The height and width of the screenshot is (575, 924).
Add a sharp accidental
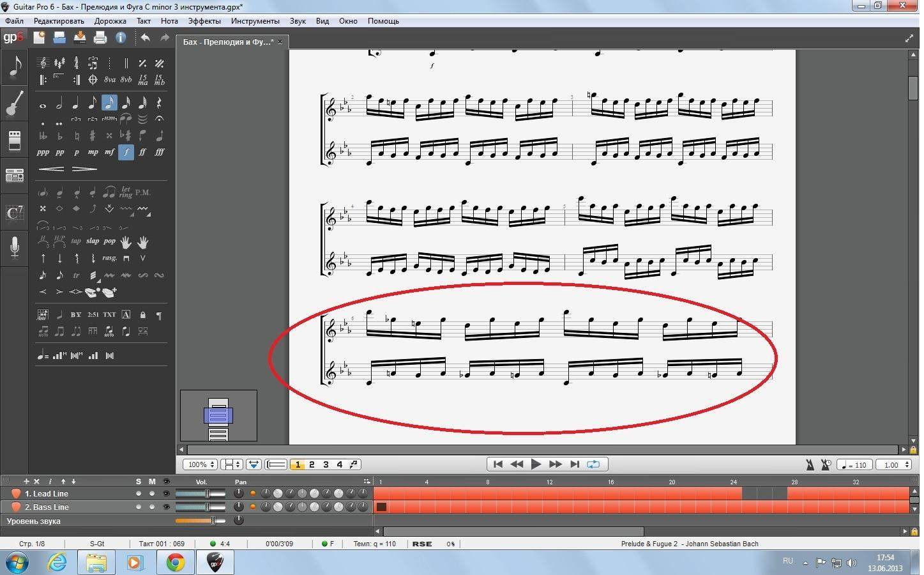point(93,135)
